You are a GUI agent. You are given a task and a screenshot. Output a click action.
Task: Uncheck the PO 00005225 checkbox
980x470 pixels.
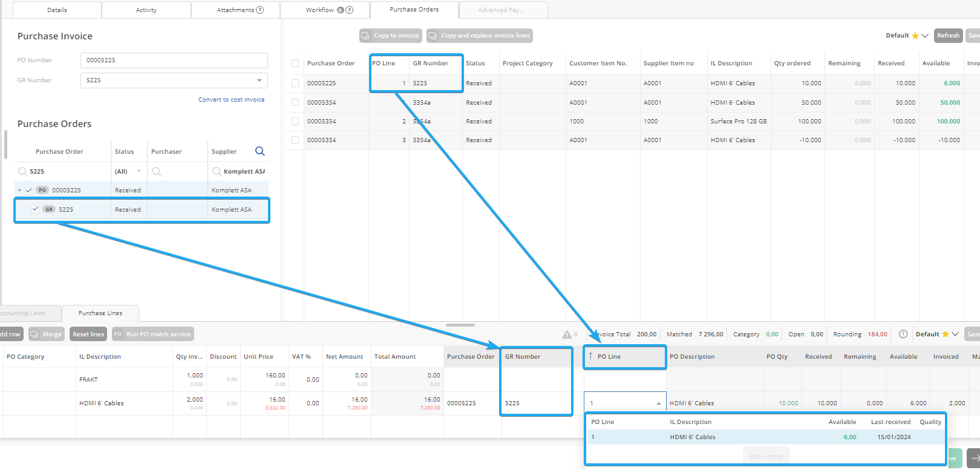click(x=28, y=191)
